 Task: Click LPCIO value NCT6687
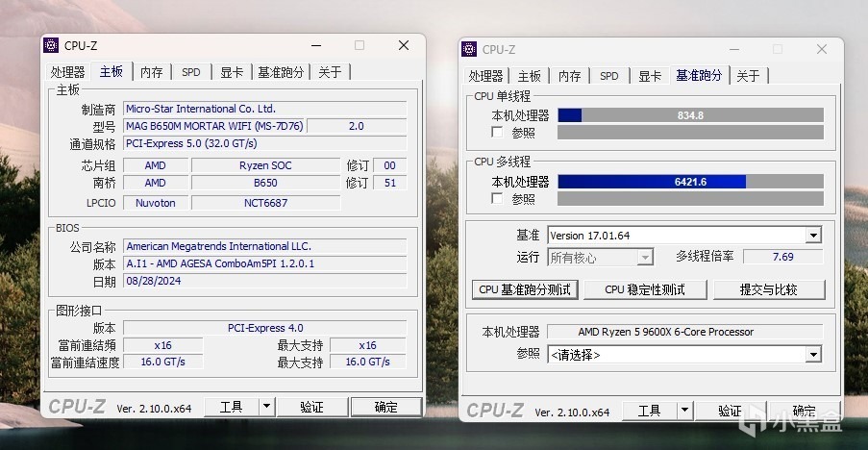pyautogui.click(x=265, y=203)
